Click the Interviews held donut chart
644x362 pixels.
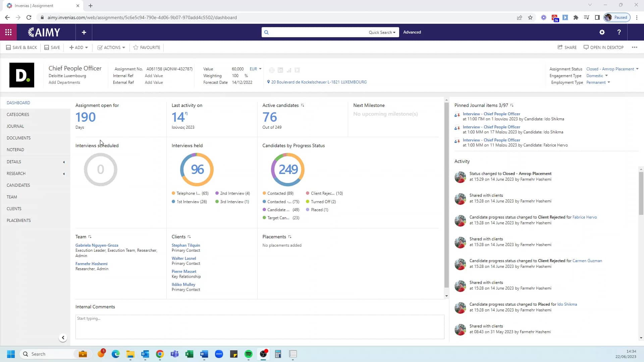click(197, 170)
